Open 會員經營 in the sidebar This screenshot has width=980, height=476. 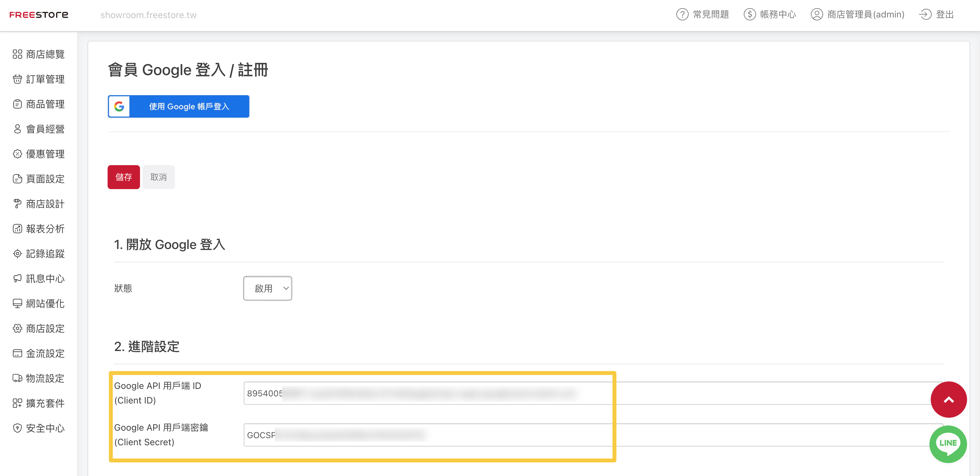45,129
